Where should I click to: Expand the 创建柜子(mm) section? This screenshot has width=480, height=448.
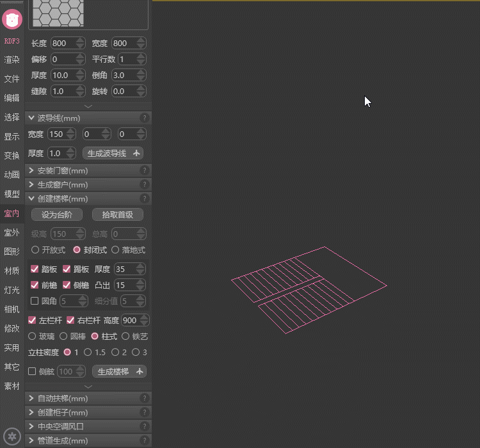click(x=31, y=412)
